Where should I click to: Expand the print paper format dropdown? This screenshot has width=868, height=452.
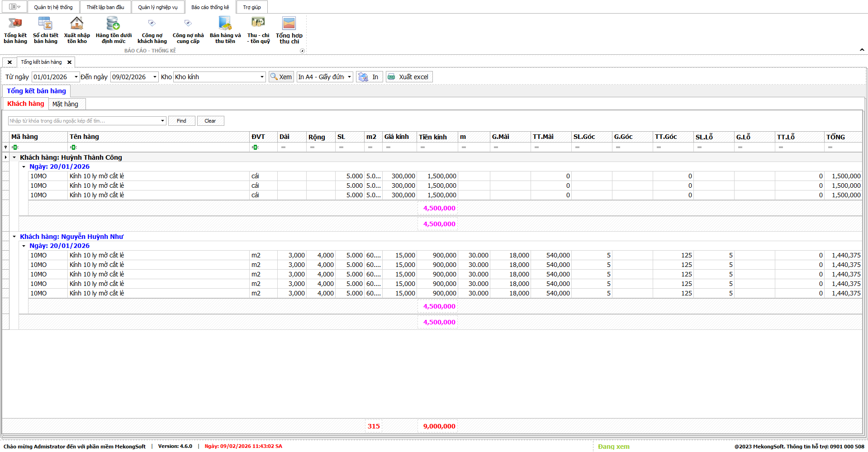pos(349,77)
